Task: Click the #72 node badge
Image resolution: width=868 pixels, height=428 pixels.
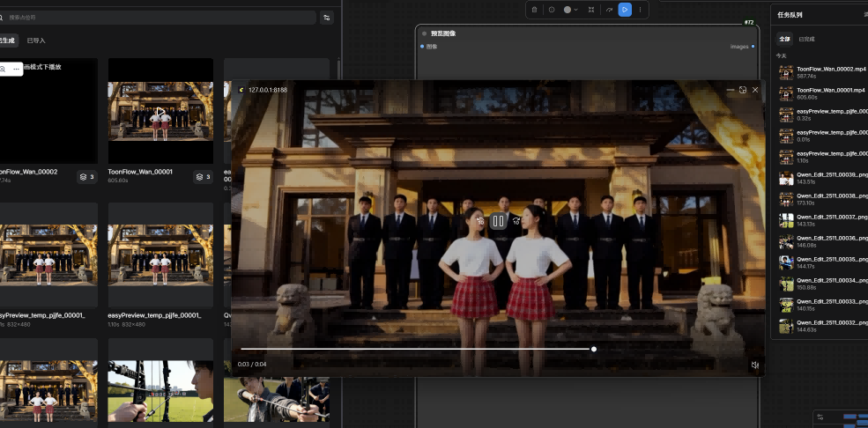Action: coord(749,22)
